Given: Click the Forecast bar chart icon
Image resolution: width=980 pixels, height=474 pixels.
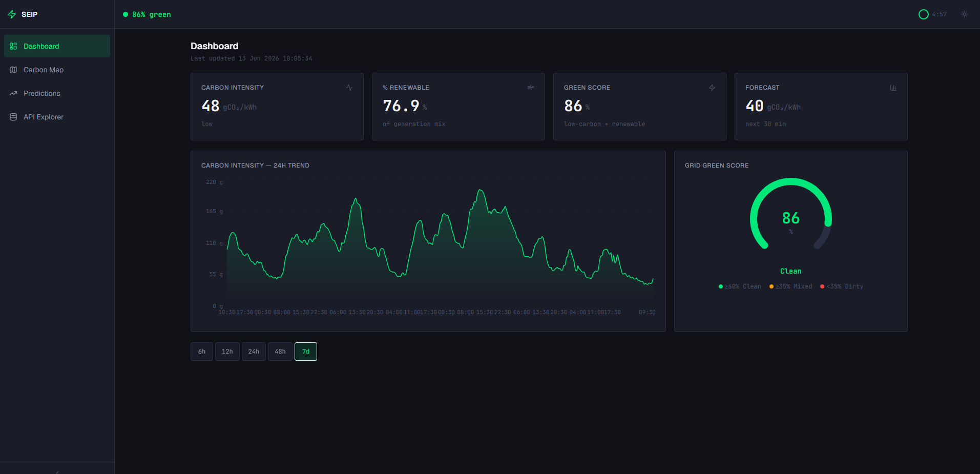Looking at the screenshot, I should 893,88.
